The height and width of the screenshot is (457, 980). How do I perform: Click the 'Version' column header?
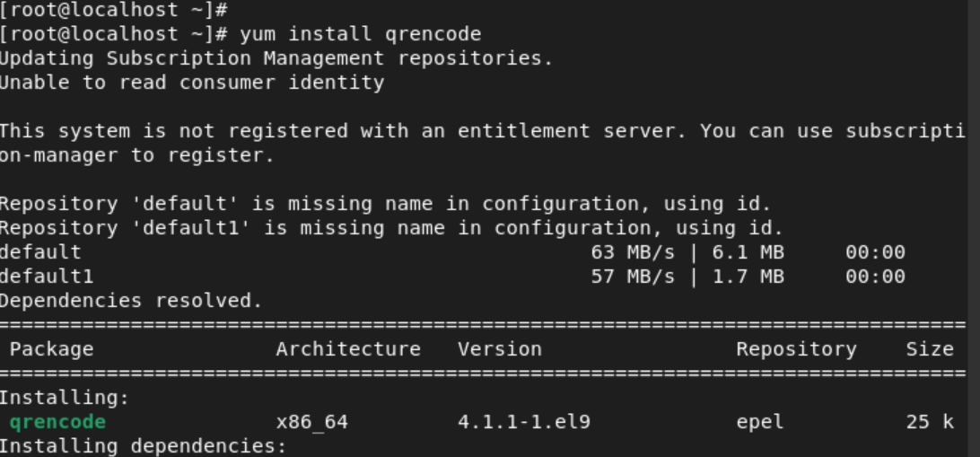pos(499,349)
